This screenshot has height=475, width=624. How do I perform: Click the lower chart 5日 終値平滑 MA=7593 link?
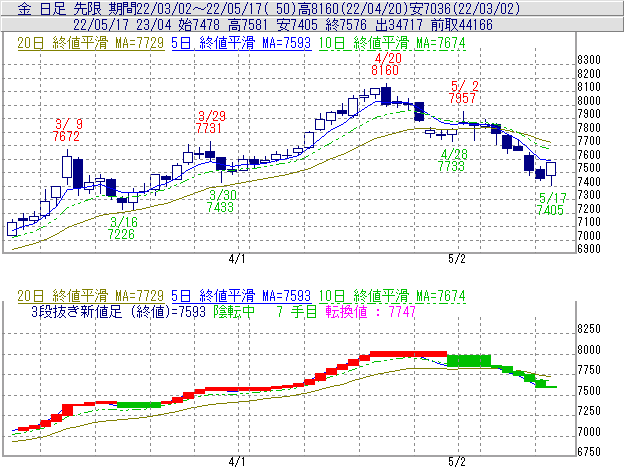click(x=241, y=296)
